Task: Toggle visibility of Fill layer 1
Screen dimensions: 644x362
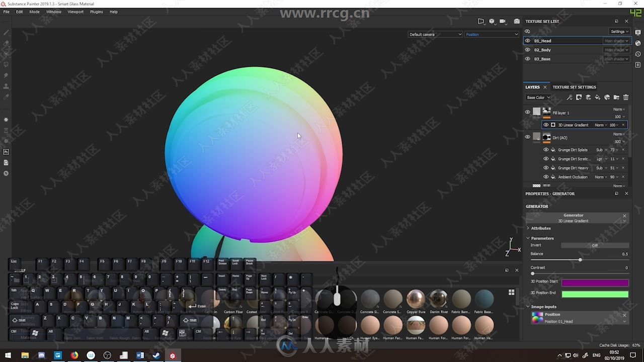Action: (527, 112)
